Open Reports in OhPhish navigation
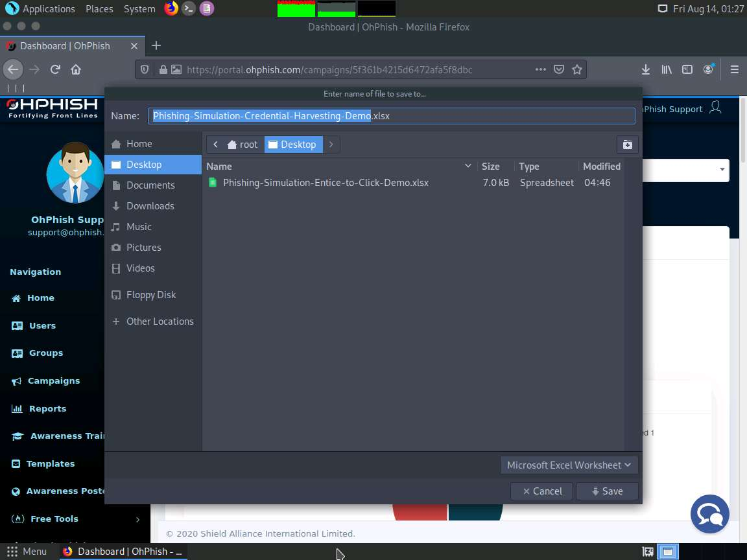The height and width of the screenshot is (560, 747). [39, 408]
